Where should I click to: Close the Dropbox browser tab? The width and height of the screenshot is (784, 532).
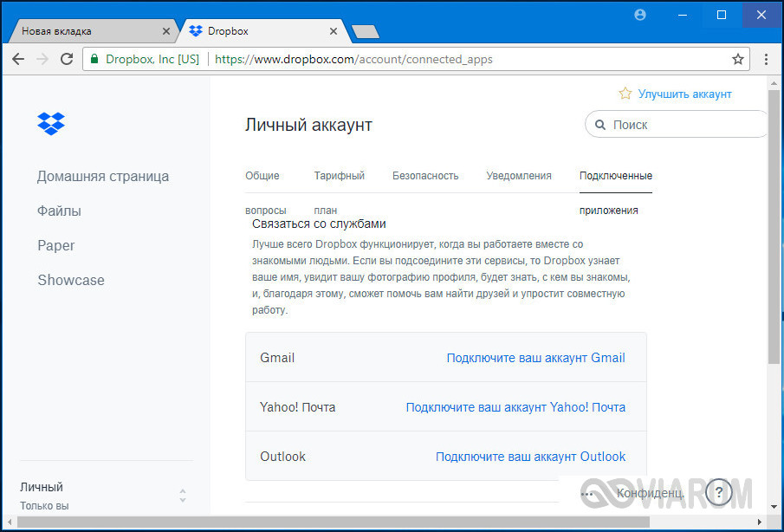point(333,31)
